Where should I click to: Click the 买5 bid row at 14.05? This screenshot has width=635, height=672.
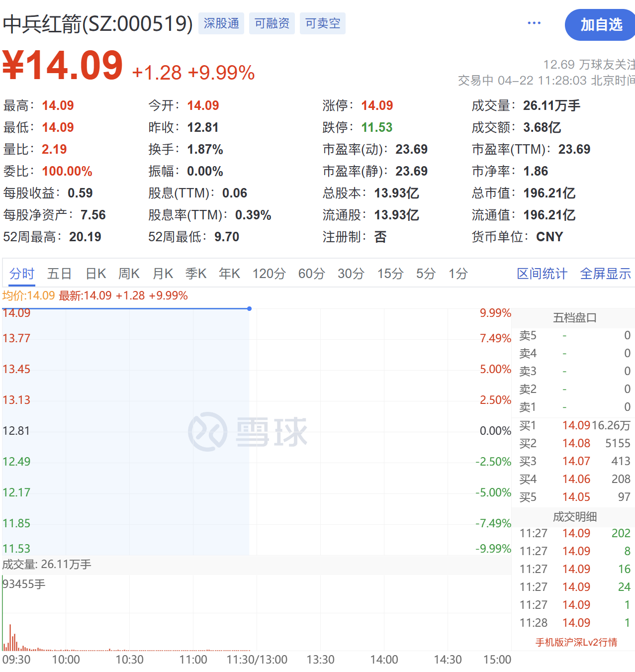coord(575,497)
